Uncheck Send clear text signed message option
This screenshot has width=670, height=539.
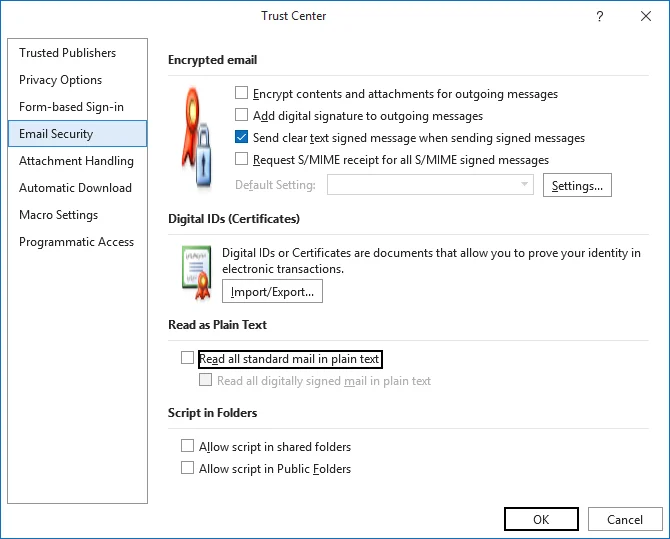pos(241,137)
